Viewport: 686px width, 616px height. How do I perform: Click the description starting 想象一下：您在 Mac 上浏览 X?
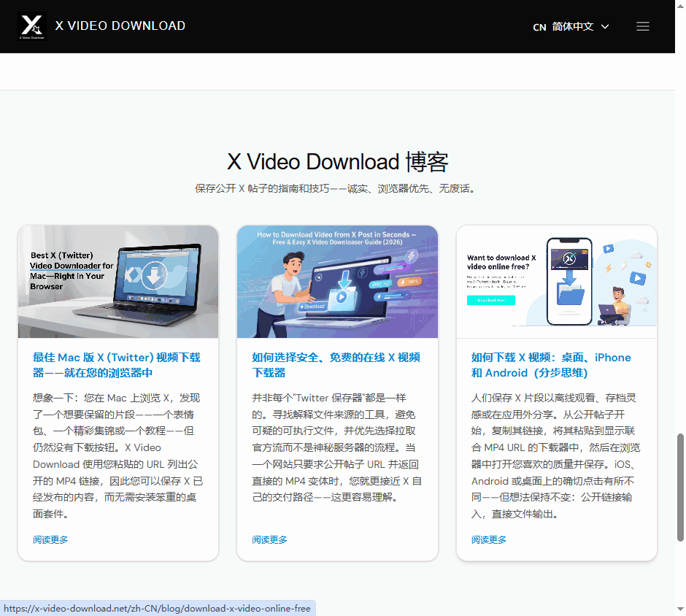(117, 456)
